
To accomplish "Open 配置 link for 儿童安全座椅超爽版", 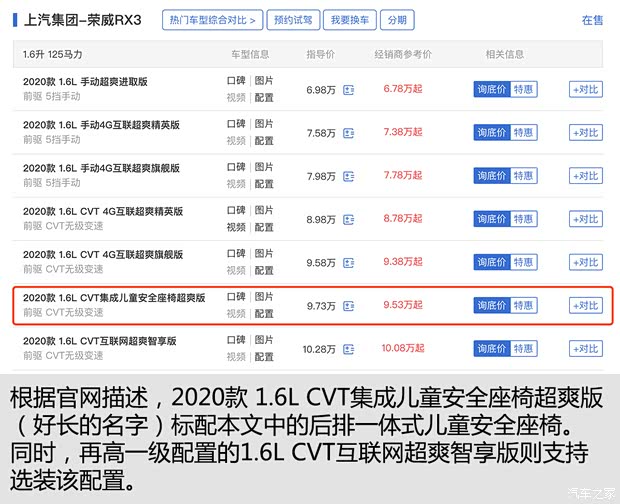I will [x=264, y=313].
